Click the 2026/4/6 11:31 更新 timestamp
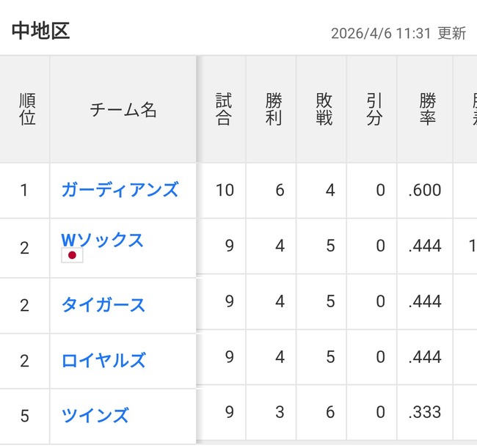The height and width of the screenshot is (448, 477). point(398,34)
